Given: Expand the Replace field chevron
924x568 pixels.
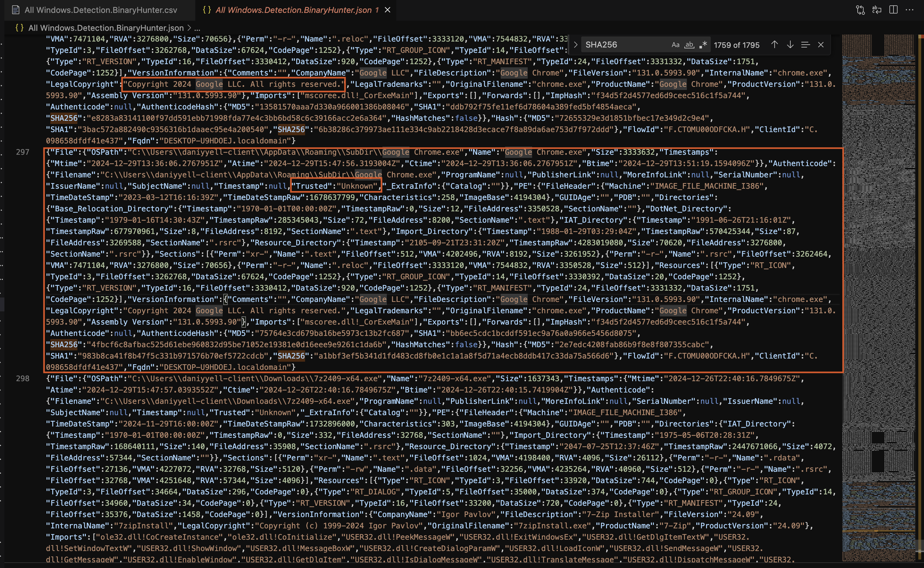Looking at the screenshot, I should pos(576,45).
